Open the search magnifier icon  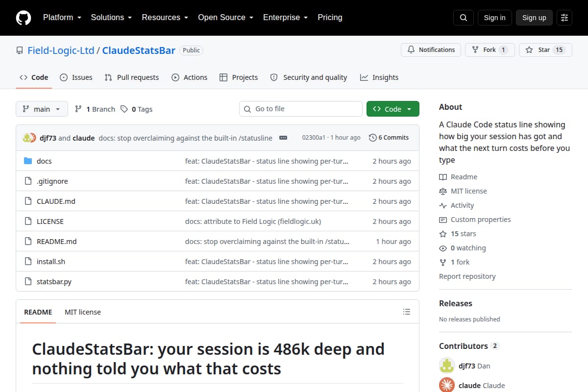464,18
